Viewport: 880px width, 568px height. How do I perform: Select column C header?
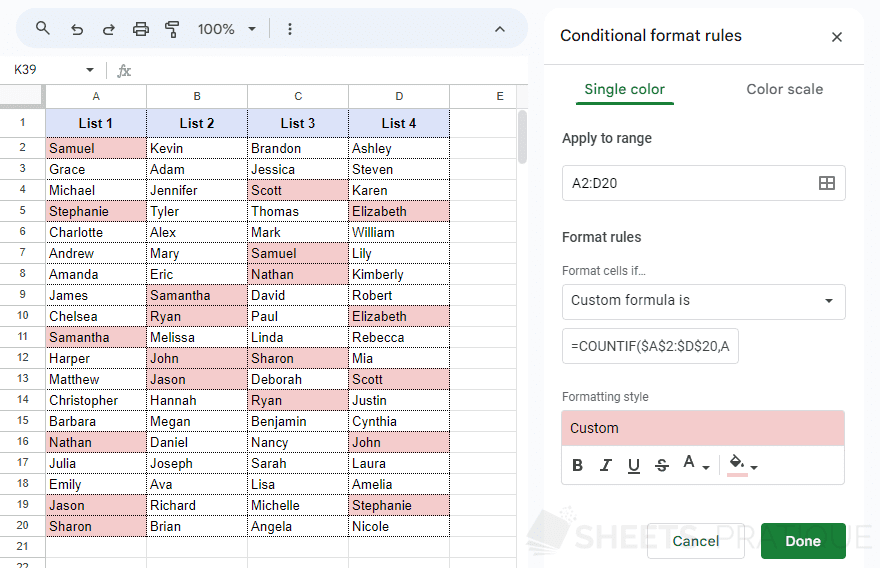[x=298, y=97]
